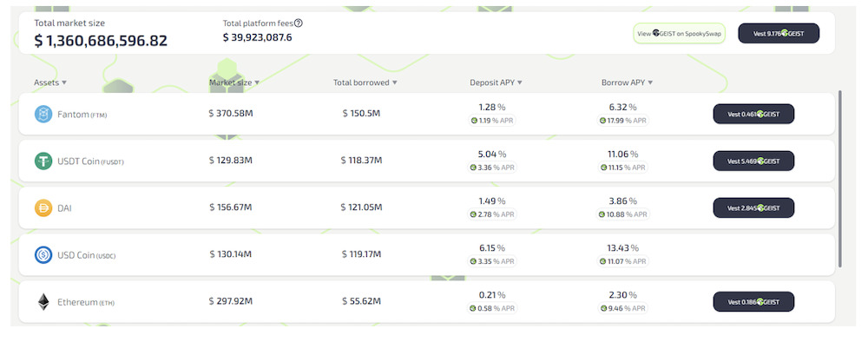Click GEIST icon beside DAI 10.88 % APR
868x342 pixels.
(602, 214)
